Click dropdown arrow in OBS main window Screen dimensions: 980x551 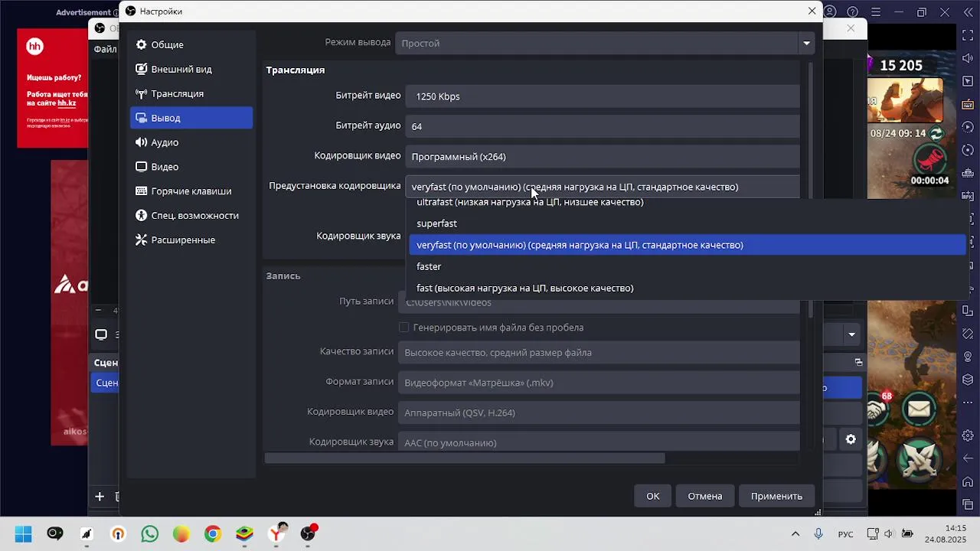click(x=851, y=334)
